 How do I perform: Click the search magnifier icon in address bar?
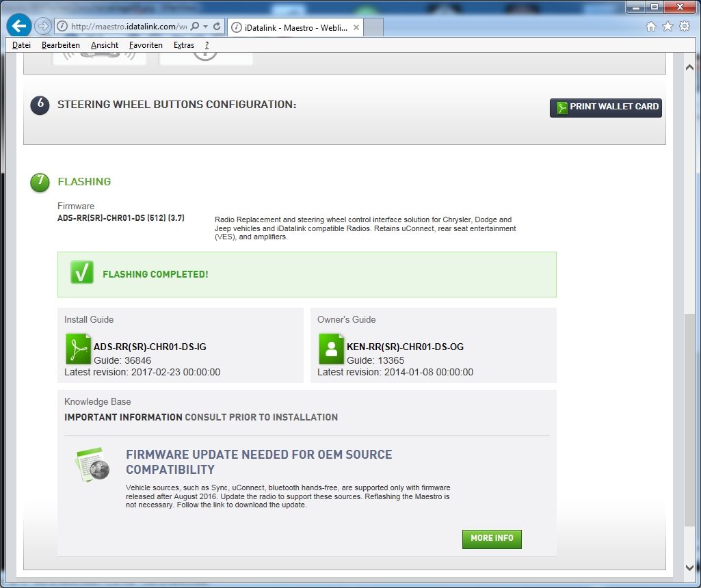(x=195, y=27)
